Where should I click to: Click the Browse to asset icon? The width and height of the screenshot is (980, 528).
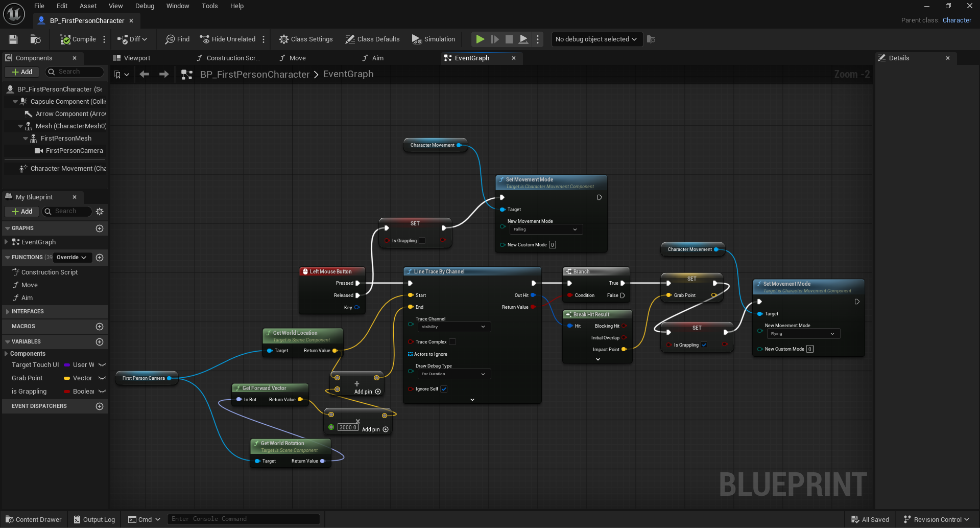[x=35, y=39]
